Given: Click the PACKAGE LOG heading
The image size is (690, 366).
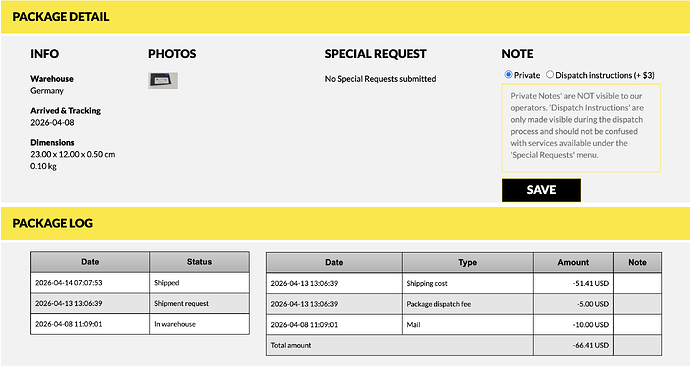Looking at the screenshot, I should (52, 223).
